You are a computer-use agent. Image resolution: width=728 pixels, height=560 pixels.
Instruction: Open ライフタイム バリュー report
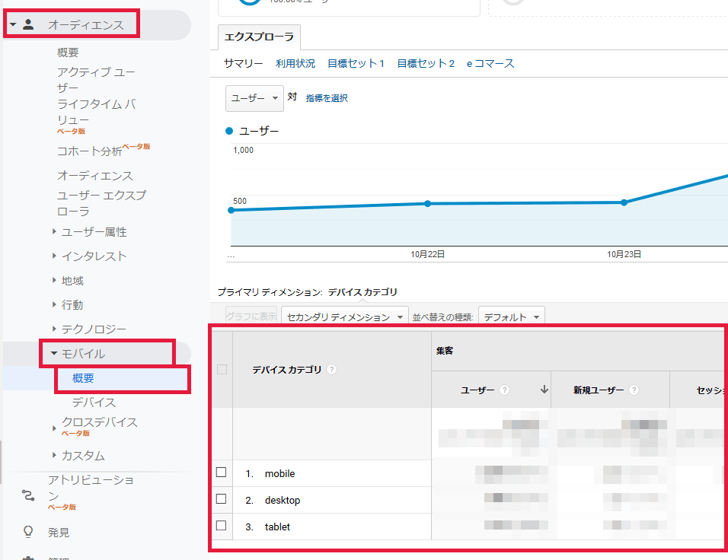point(96,112)
